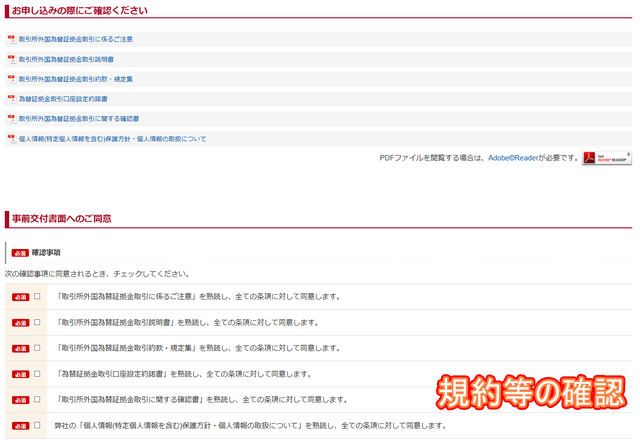Click the 確認事項 label

(46, 253)
